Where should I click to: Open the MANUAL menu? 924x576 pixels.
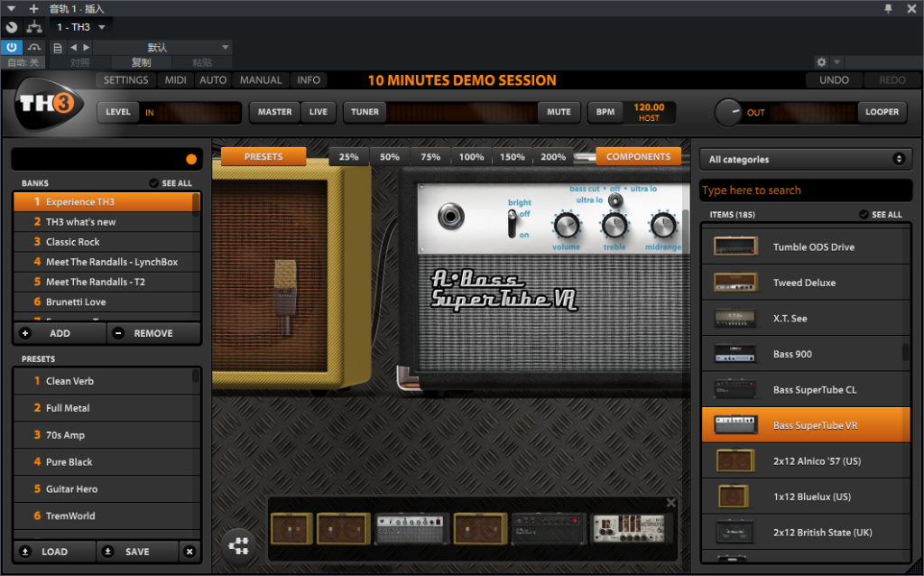point(261,80)
